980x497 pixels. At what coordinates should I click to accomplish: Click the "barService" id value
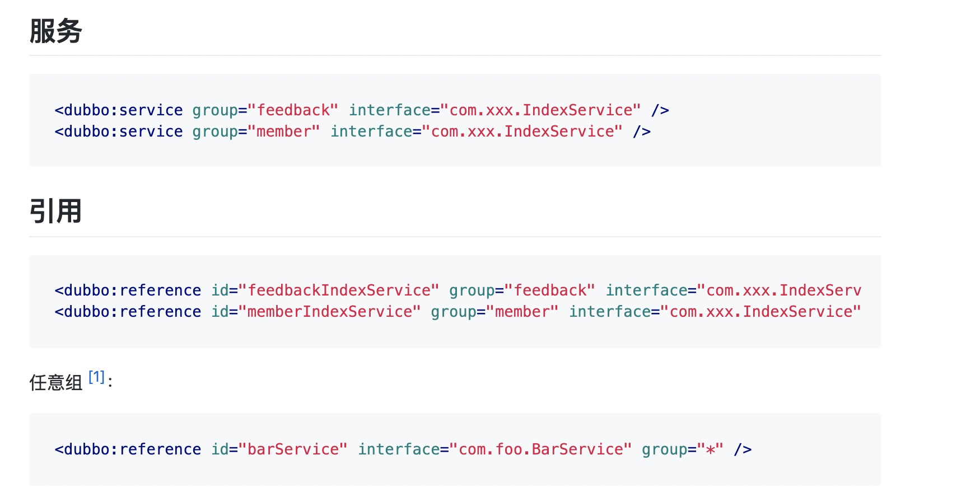click(x=293, y=449)
